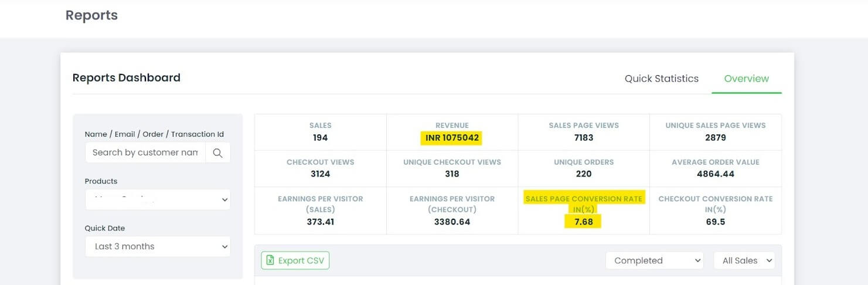Screen dimensions: 868x285
Task: Click the Checkout Conversion Rate 69.5 tile
Action: 715,211
